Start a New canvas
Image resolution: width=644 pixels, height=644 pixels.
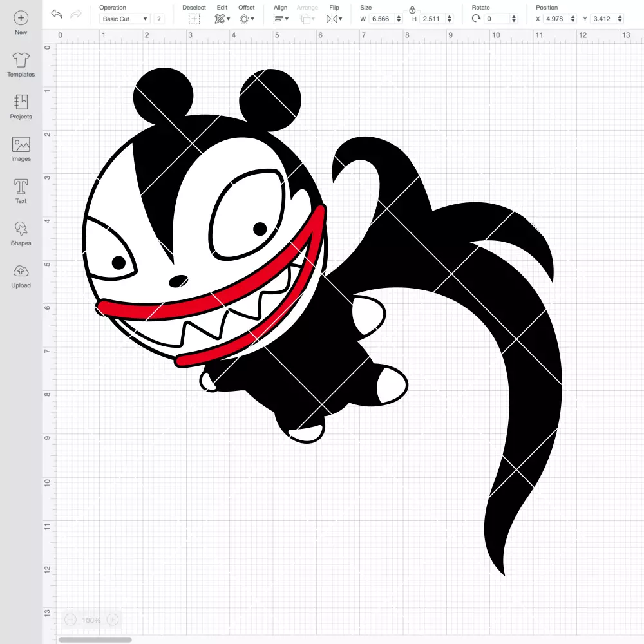coord(21,23)
